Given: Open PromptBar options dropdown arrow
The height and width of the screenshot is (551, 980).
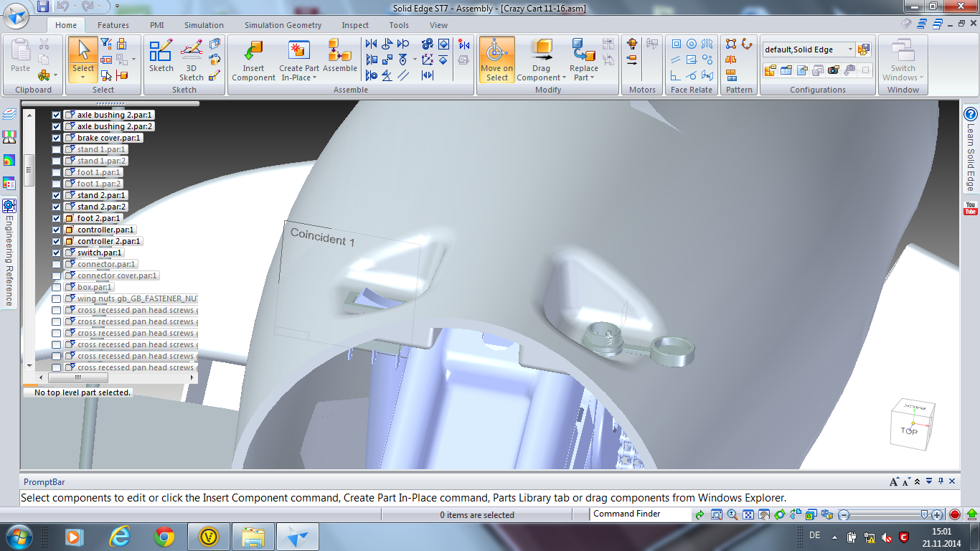Looking at the screenshot, I should pyautogui.click(x=928, y=481).
